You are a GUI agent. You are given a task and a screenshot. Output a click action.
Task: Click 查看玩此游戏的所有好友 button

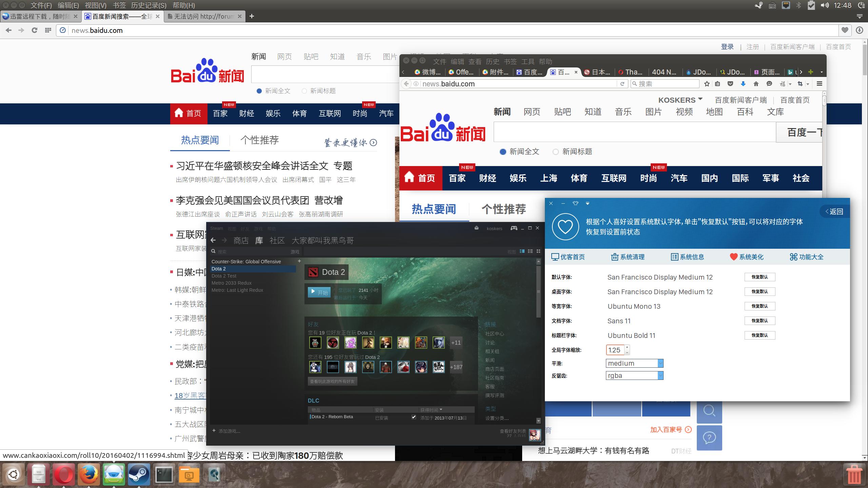[x=332, y=381]
